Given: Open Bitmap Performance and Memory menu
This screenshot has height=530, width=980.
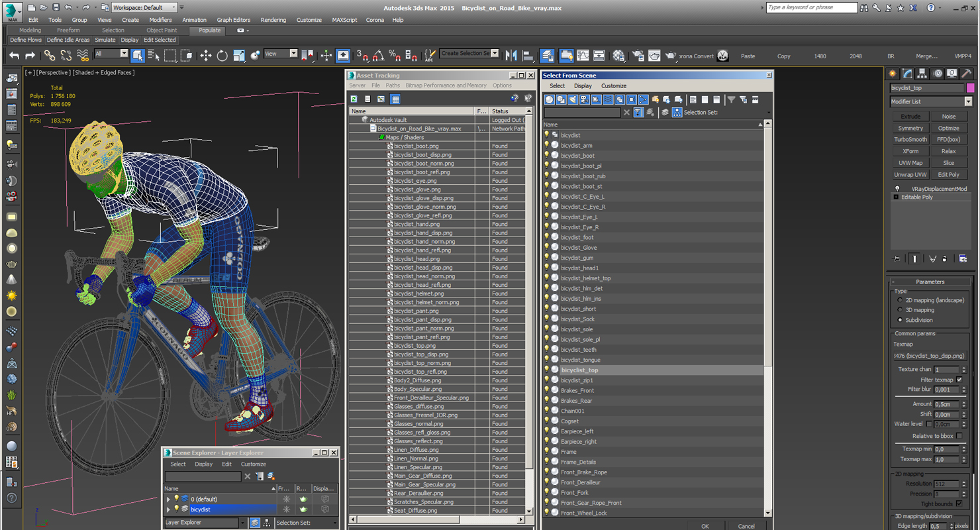Looking at the screenshot, I should 446,85.
